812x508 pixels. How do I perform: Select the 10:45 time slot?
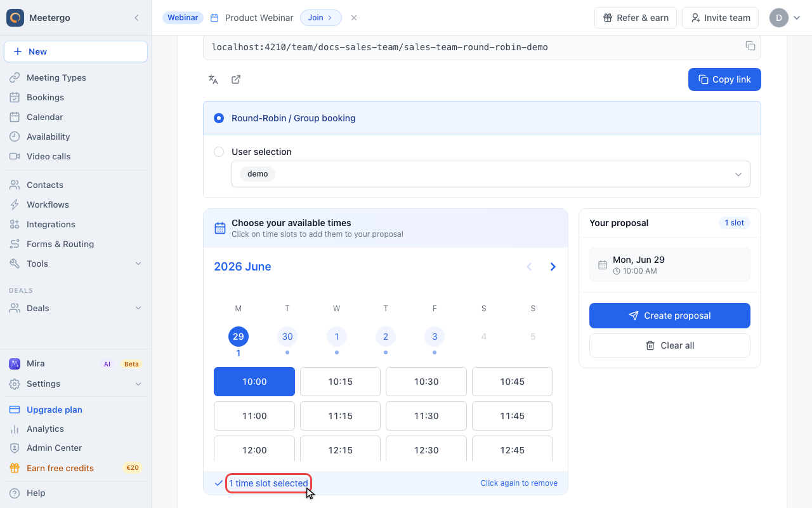pos(512,382)
